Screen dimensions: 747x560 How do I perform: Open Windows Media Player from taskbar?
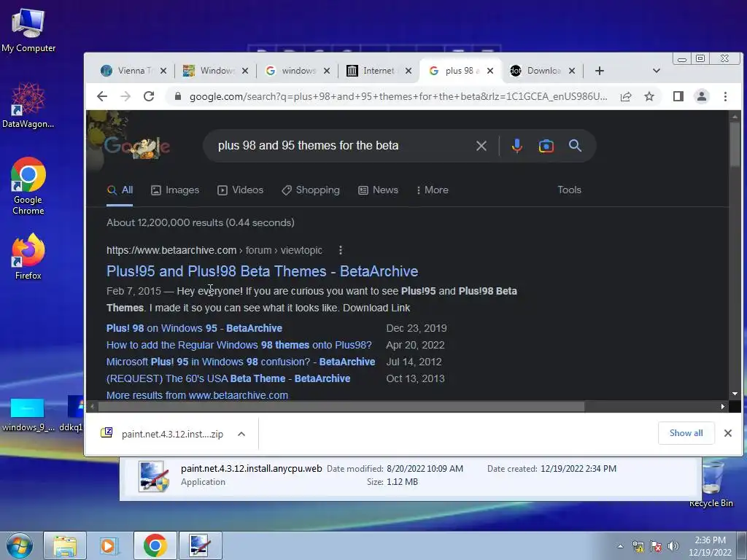(x=109, y=545)
